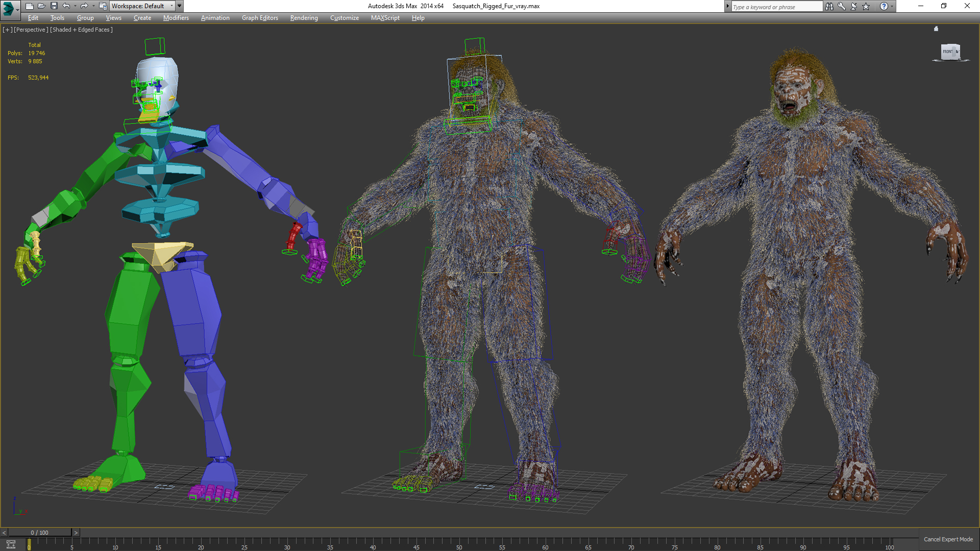Open the Help dropdown arrow

pyautogui.click(x=892, y=6)
